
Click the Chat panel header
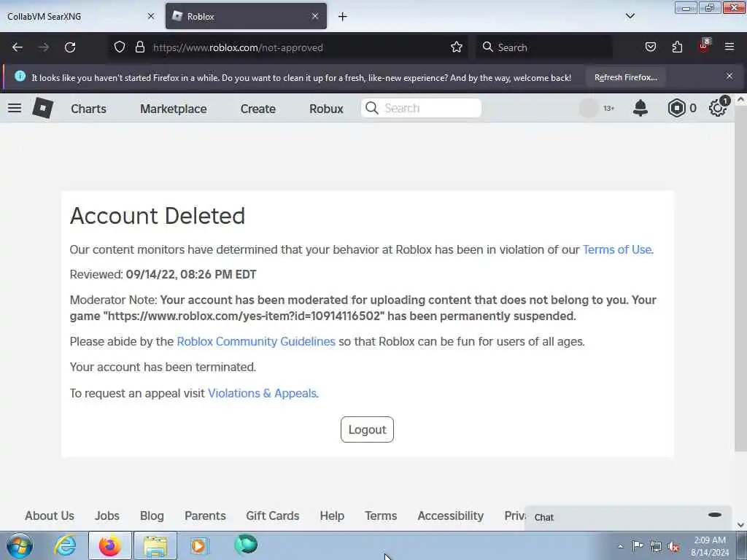click(x=628, y=518)
